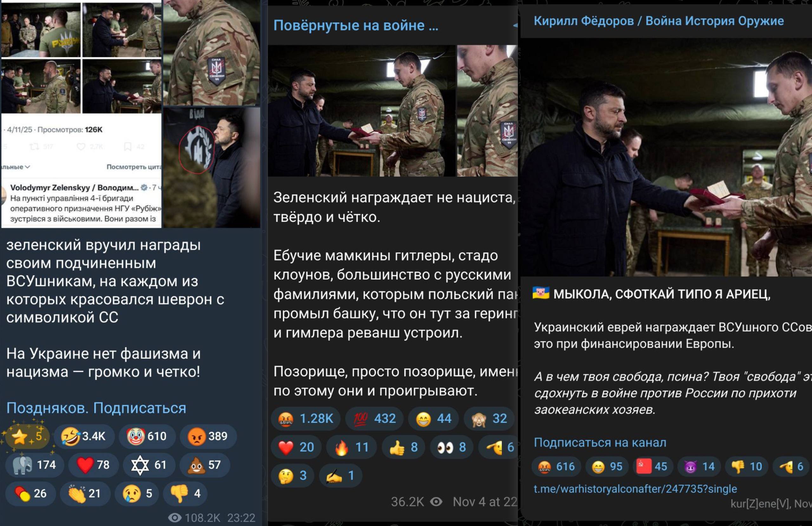Open the bookmark icon in tweet stats
This screenshot has width=812, height=526.
[x=128, y=147]
